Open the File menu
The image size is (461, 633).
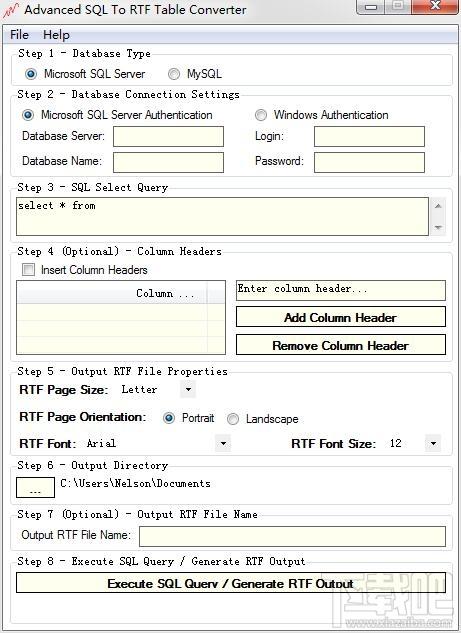point(19,35)
